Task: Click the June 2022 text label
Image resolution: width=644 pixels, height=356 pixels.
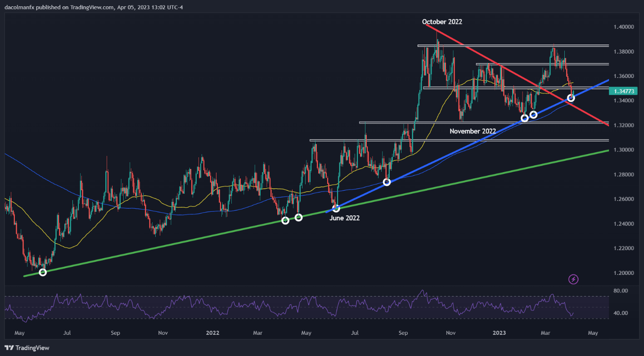Action: (x=344, y=218)
